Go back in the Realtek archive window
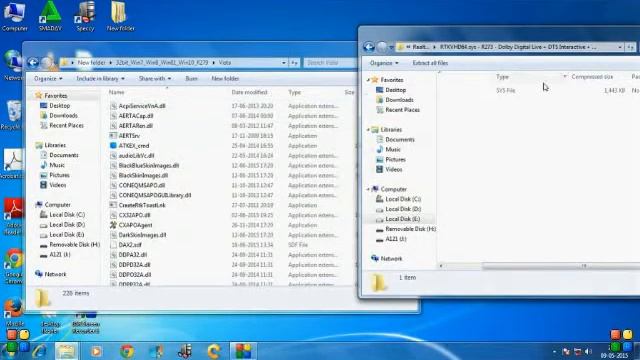The height and width of the screenshot is (360, 640). coord(369,47)
